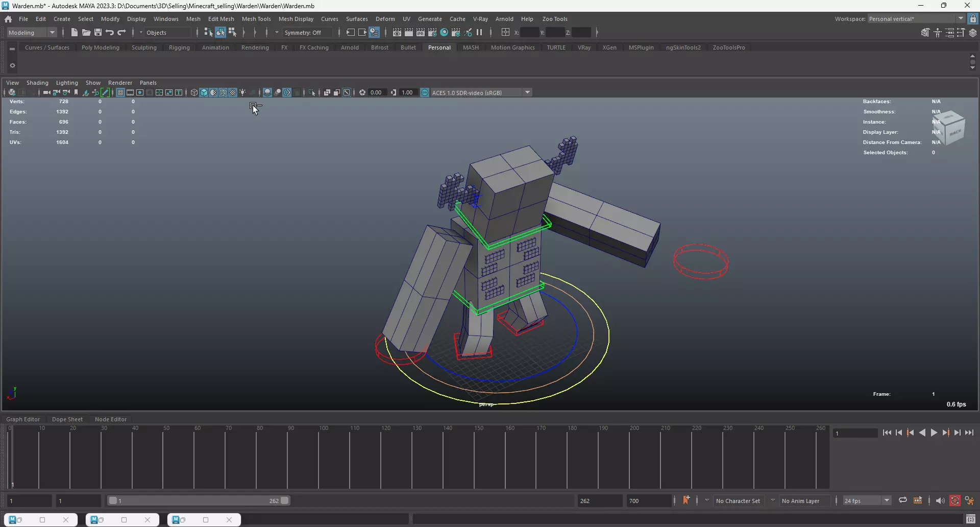
Task: Select by component type icon
Action: point(232,32)
